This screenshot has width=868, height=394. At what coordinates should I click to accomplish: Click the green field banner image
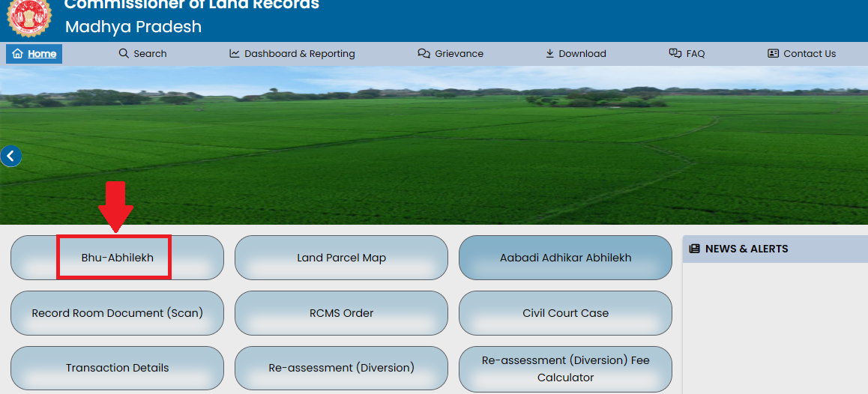(x=450, y=150)
